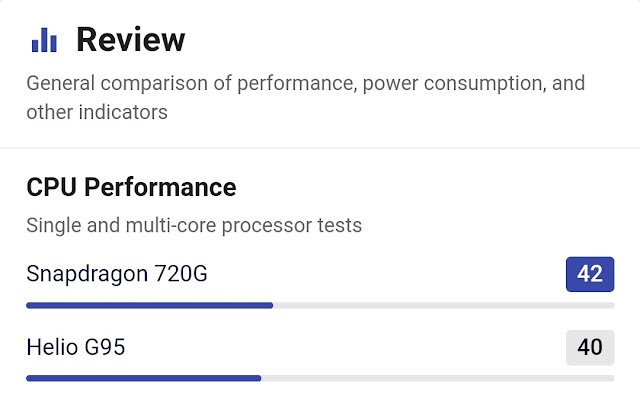The width and height of the screenshot is (640, 413).
Task: Click the gray 40 score badge
Action: point(590,347)
